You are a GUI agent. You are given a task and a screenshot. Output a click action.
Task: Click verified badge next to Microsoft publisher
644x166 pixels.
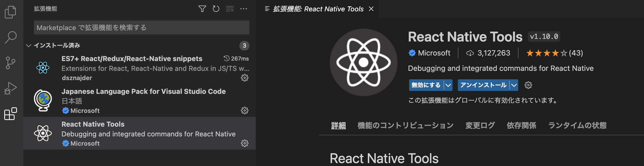click(412, 53)
